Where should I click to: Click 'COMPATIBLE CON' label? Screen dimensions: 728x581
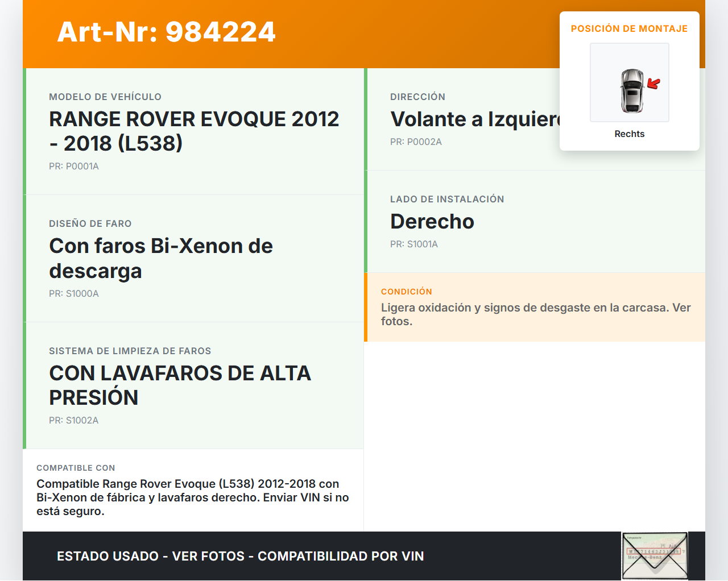tap(76, 468)
